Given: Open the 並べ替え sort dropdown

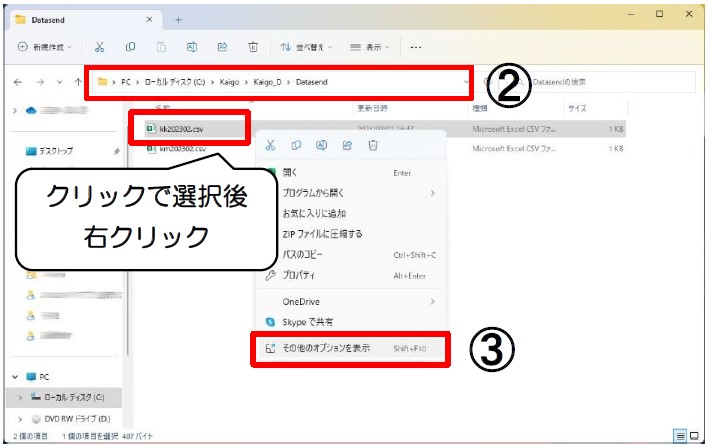Looking at the screenshot, I should 306,47.
